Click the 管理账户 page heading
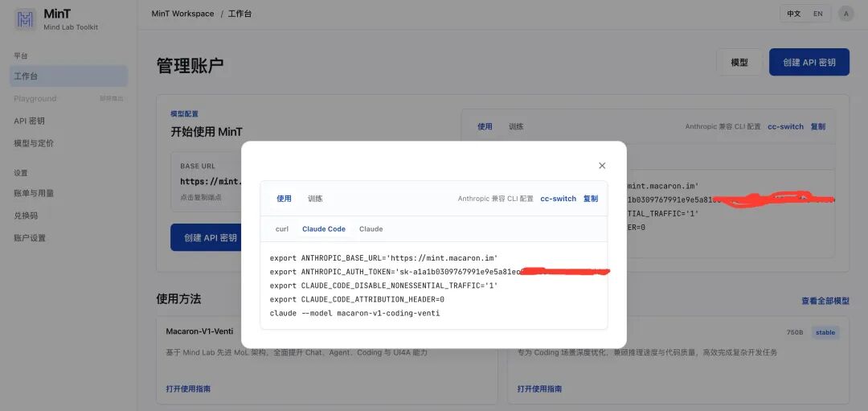868x411 pixels. point(190,65)
